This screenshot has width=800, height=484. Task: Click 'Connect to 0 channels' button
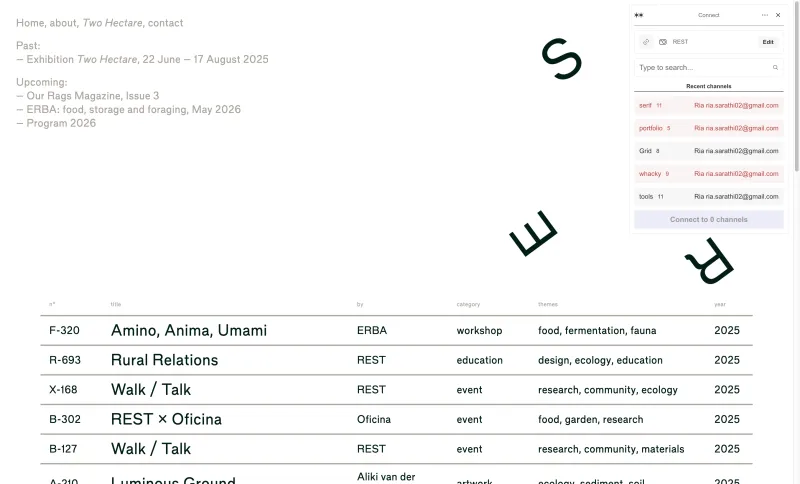[x=709, y=219]
